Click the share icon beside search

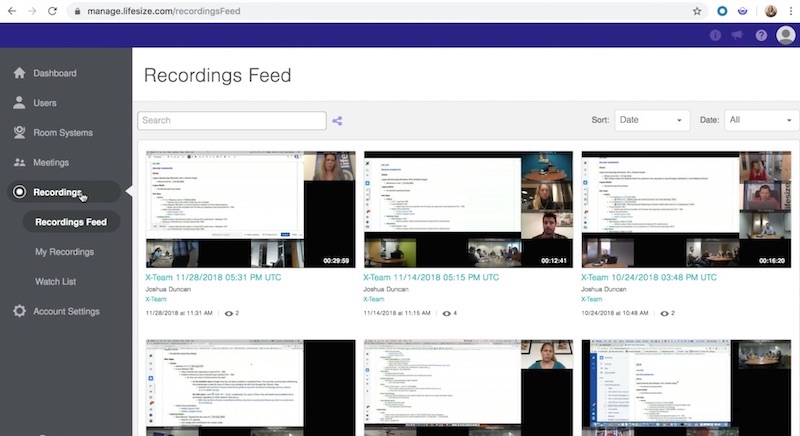click(x=338, y=121)
